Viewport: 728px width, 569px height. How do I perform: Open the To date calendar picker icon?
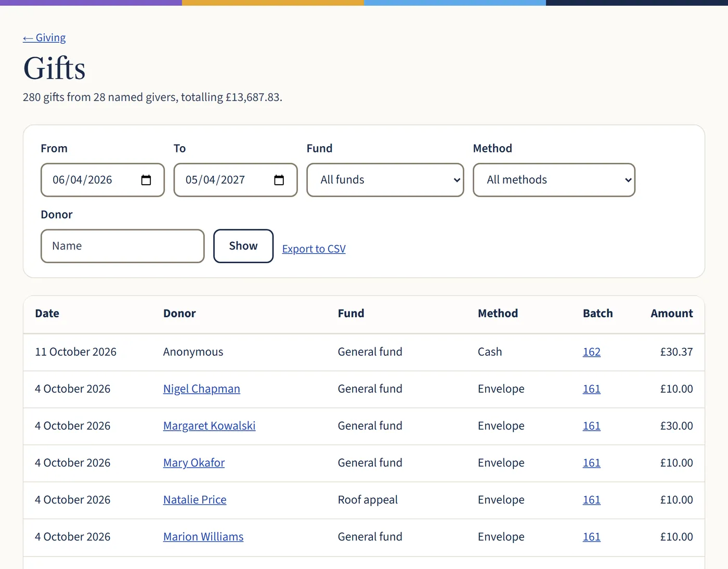tap(279, 180)
